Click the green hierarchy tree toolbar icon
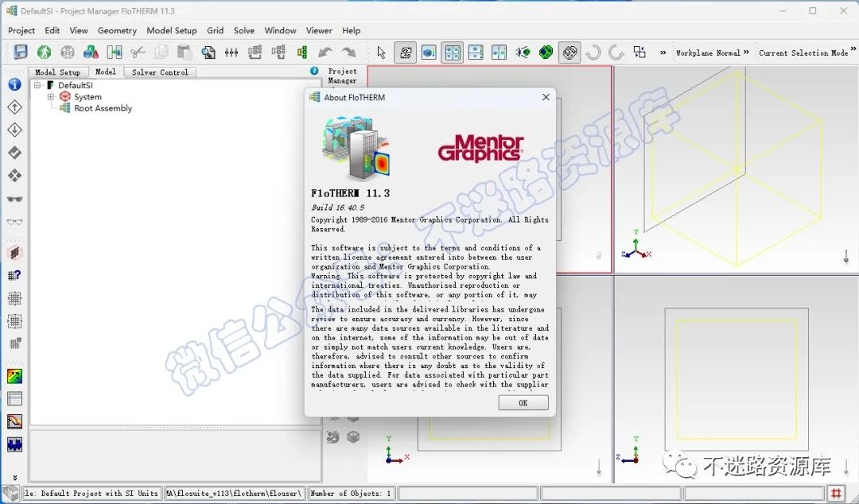859x504 pixels. coord(302,52)
